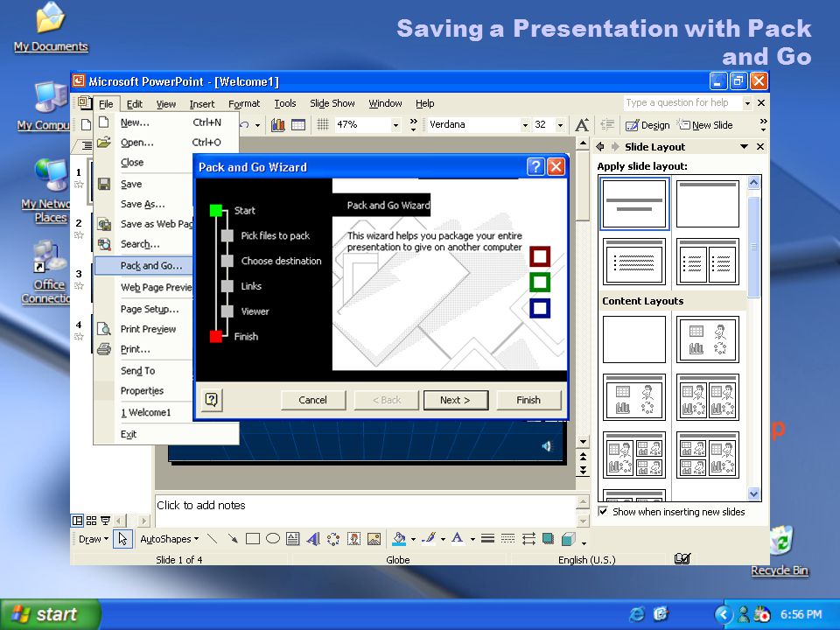Click the green square in wizard graphic
Image resolution: width=840 pixels, height=630 pixels.
(540, 283)
